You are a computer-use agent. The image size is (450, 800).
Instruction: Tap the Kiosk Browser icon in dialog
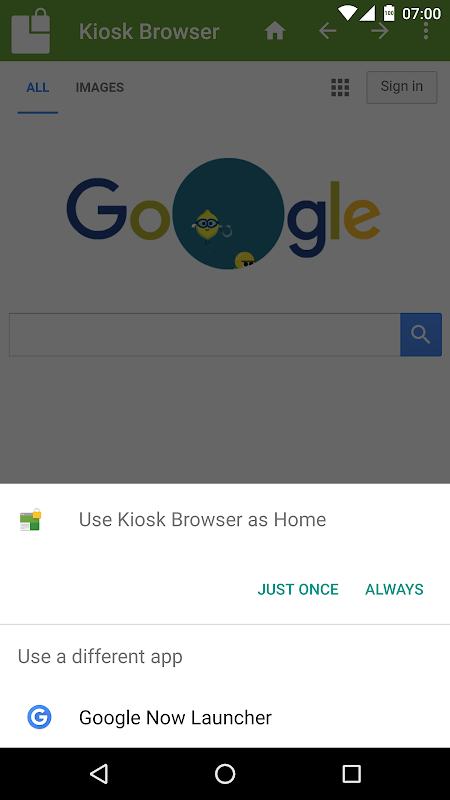pos(31,520)
